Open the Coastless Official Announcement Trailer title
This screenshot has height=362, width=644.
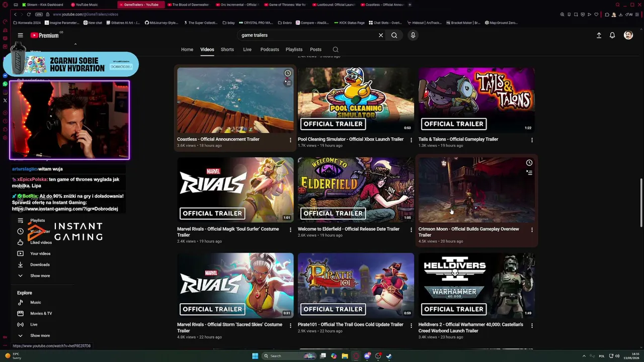click(x=218, y=139)
